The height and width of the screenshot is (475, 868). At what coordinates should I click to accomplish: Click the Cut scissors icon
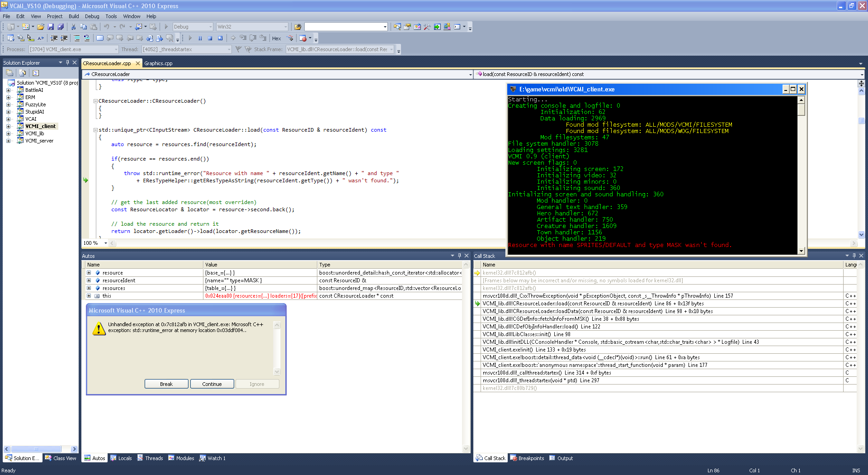[73, 27]
